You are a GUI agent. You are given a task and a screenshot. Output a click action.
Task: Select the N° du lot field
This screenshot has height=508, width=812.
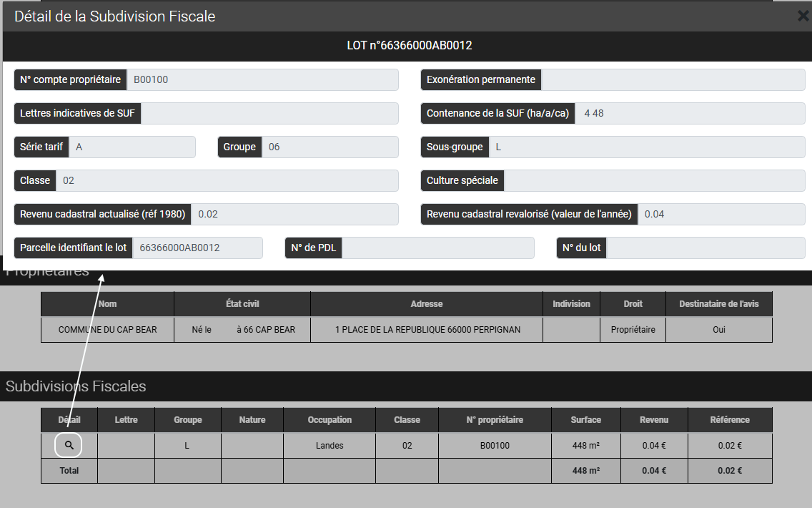click(x=705, y=248)
